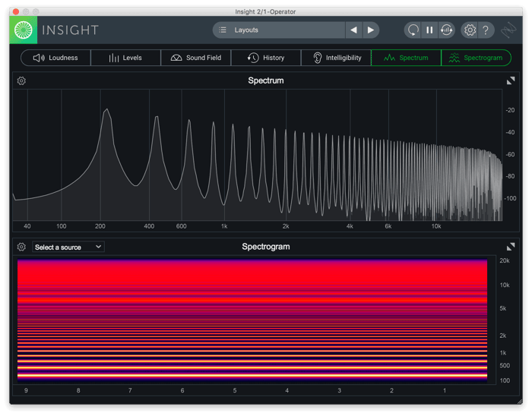Click the -20 dB scale label

(x=510, y=110)
